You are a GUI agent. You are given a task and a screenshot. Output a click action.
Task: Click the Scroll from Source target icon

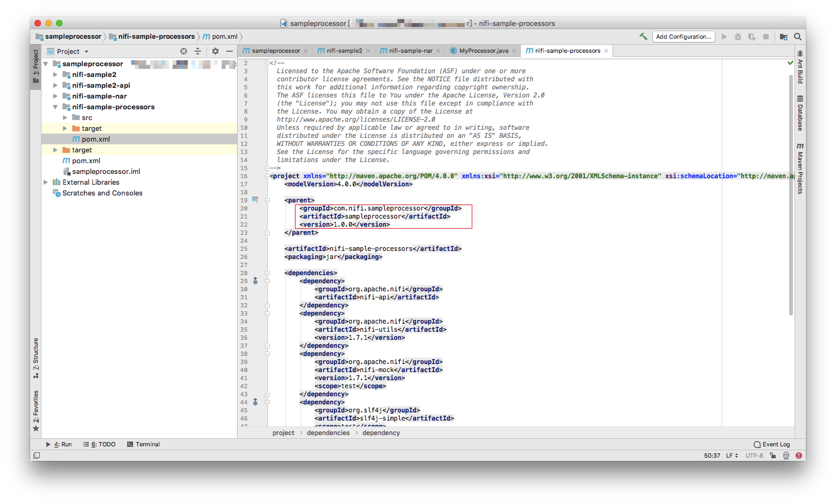coord(184,51)
